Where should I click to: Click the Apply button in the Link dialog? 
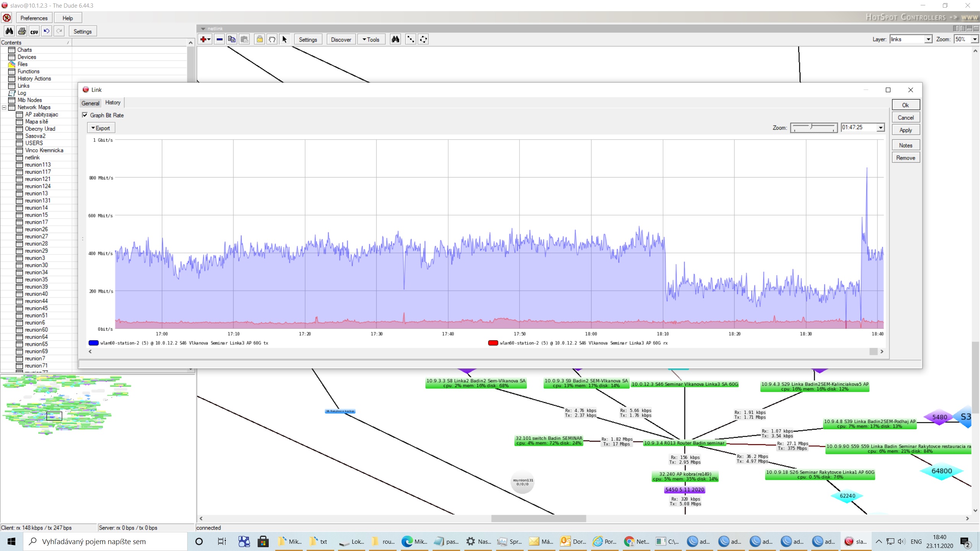pyautogui.click(x=905, y=130)
